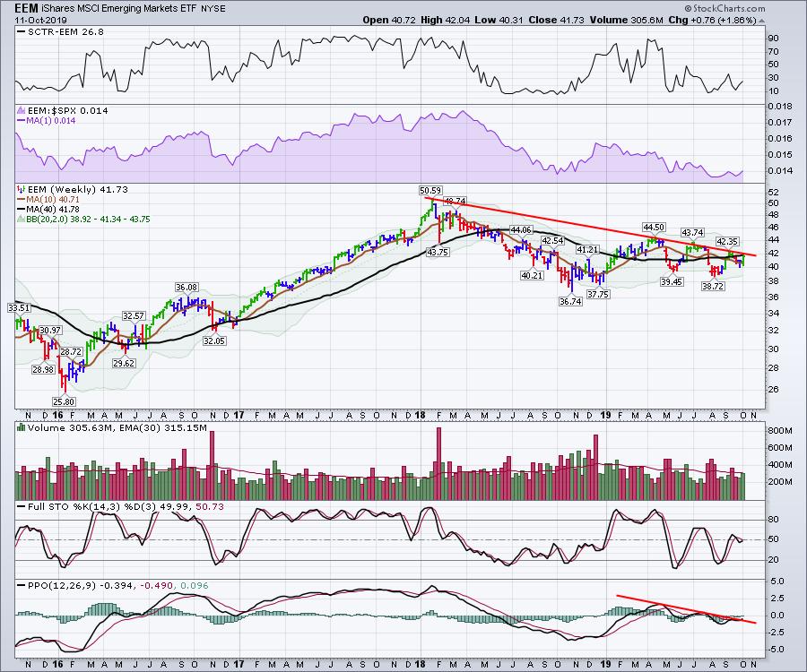Click the NYSE exchange label
Screen dimensions: 807x672
click(x=212, y=9)
